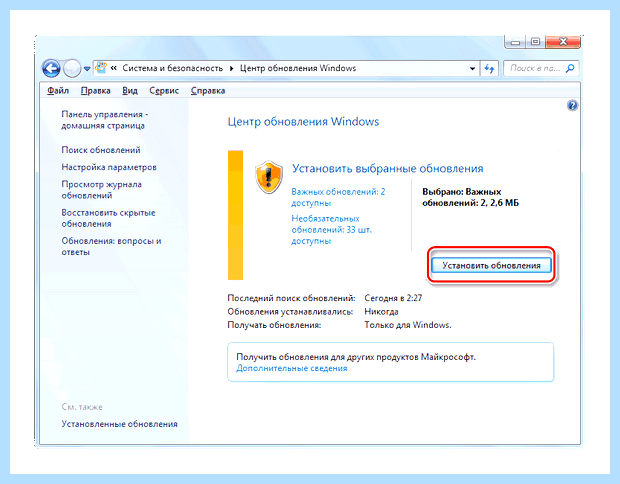Click the Control Panel icon in address bar
Screen dimensions: 620x484
tap(101, 68)
